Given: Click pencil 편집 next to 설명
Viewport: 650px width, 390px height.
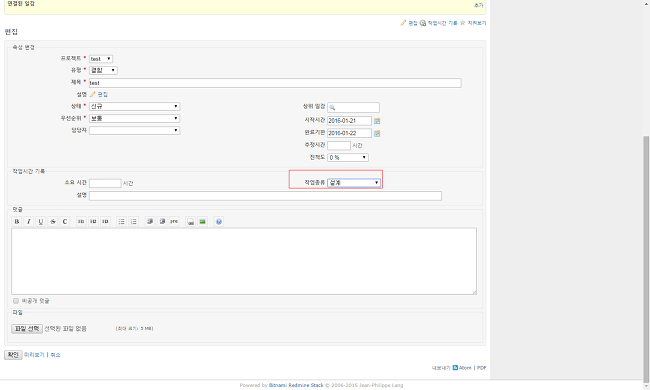Looking at the screenshot, I should (x=99, y=94).
